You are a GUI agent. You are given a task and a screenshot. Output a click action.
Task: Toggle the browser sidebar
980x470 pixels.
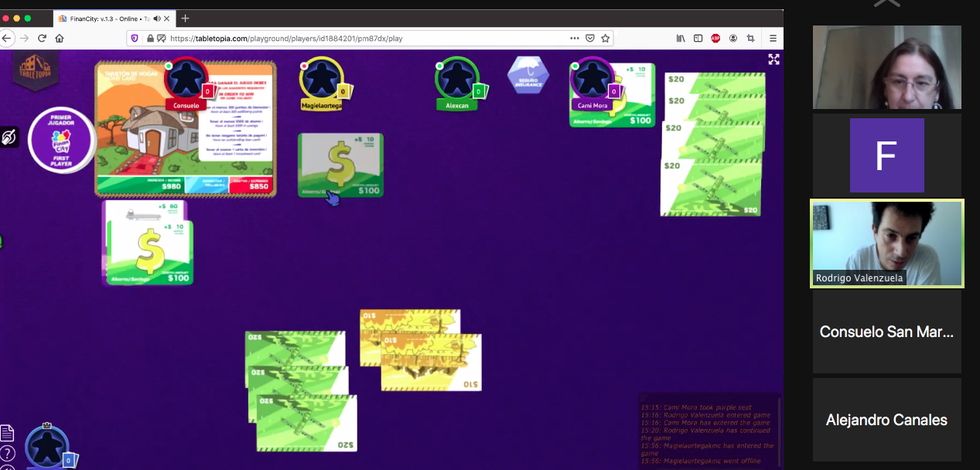click(x=698, y=38)
